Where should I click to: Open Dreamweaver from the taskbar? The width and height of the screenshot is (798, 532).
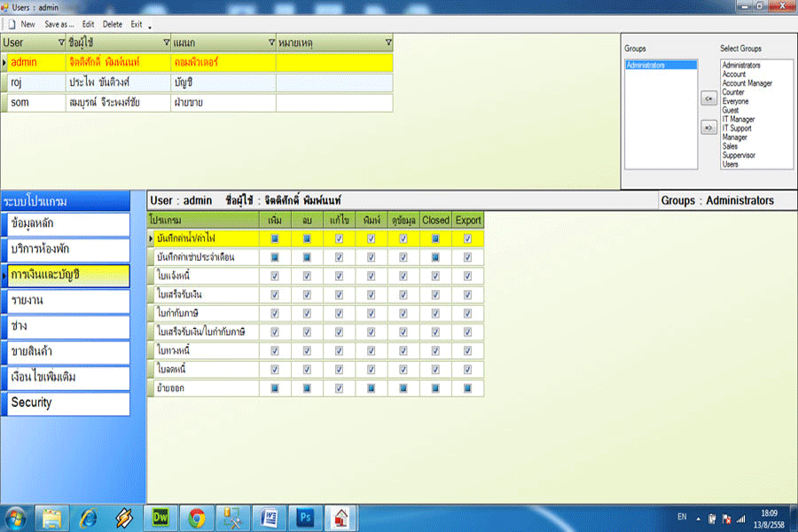pos(161,515)
